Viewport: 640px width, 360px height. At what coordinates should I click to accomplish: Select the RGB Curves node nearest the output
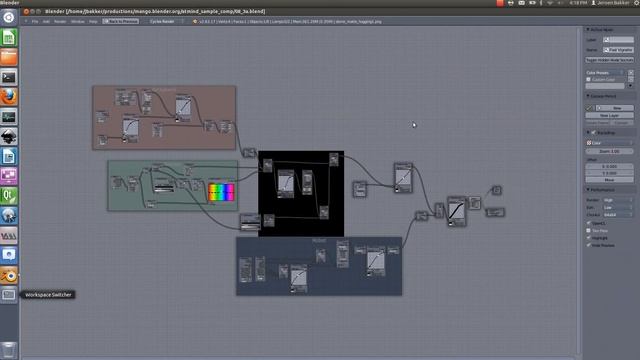click(456, 211)
